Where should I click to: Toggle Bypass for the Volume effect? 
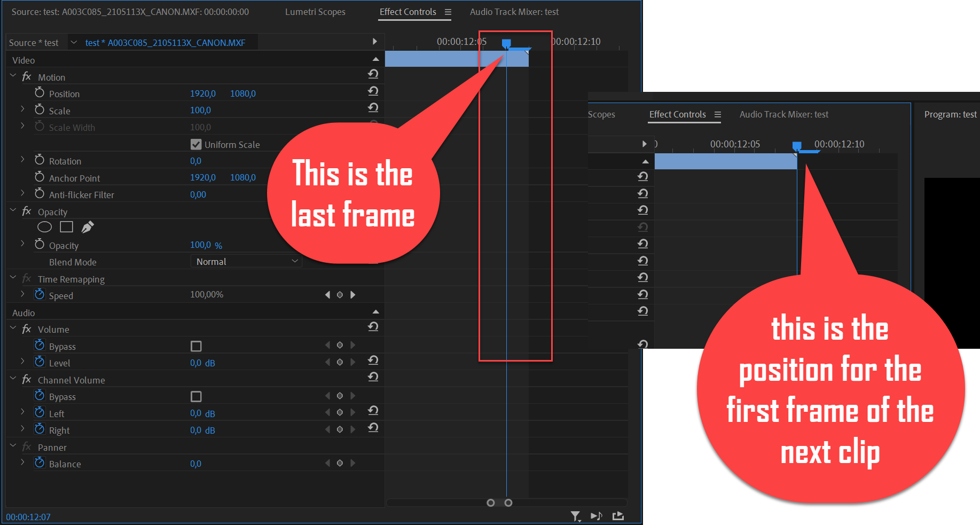tap(196, 346)
